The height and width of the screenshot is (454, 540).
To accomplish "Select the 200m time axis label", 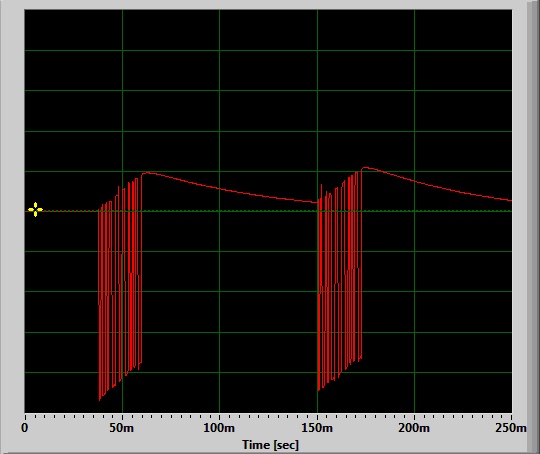I will click(414, 428).
